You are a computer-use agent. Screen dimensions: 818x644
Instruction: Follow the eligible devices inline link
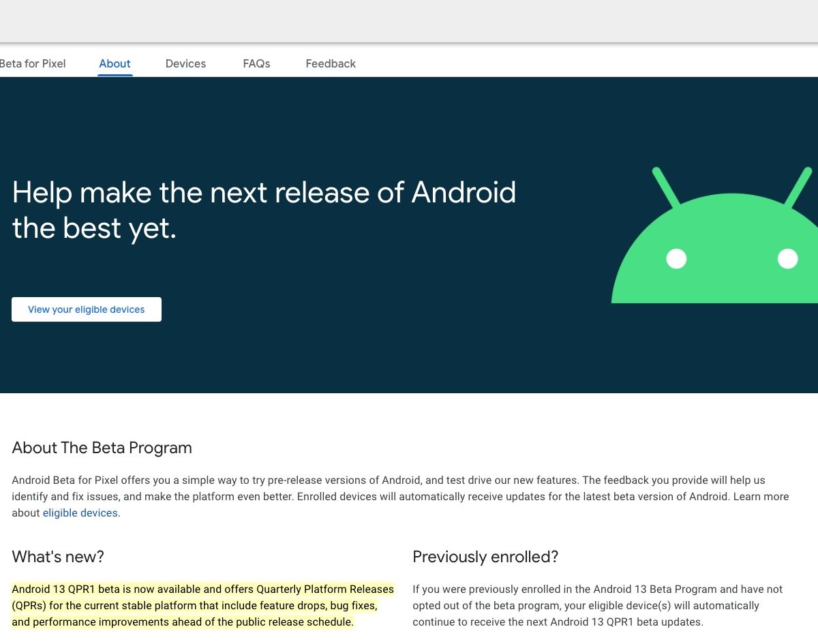click(80, 512)
